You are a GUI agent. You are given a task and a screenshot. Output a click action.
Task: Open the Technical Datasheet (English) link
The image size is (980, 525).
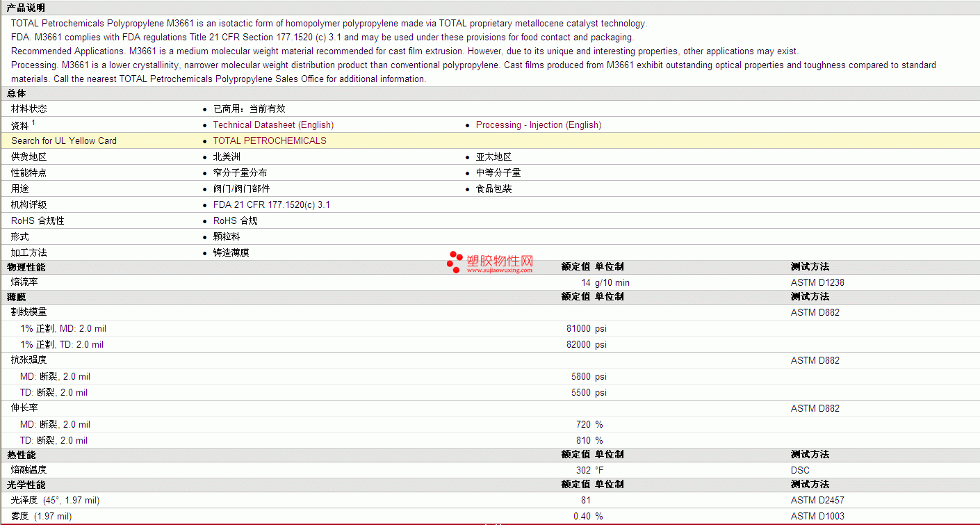click(x=273, y=125)
